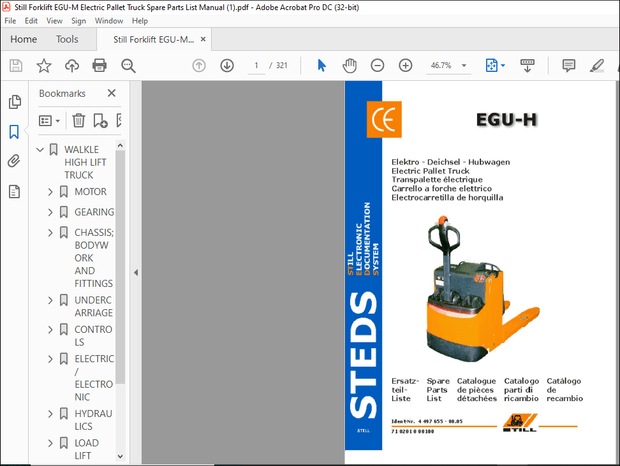Expand the CHASSIS BODYWORK AND FITTINGS bookmark
620x466 pixels.
50,233
